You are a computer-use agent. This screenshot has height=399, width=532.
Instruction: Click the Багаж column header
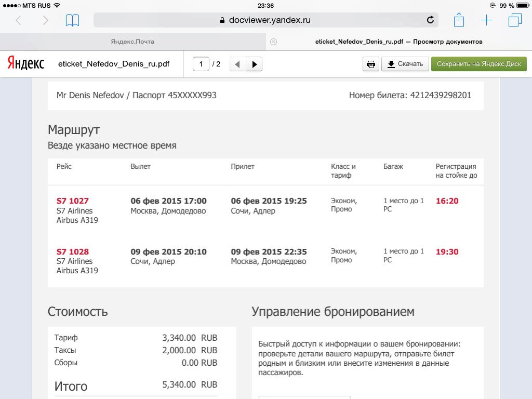pyautogui.click(x=393, y=166)
